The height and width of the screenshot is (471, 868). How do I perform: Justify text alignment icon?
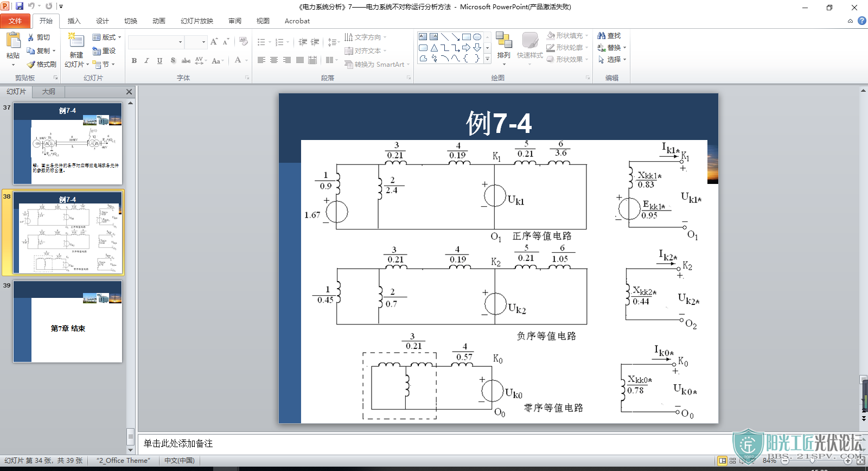click(300, 60)
